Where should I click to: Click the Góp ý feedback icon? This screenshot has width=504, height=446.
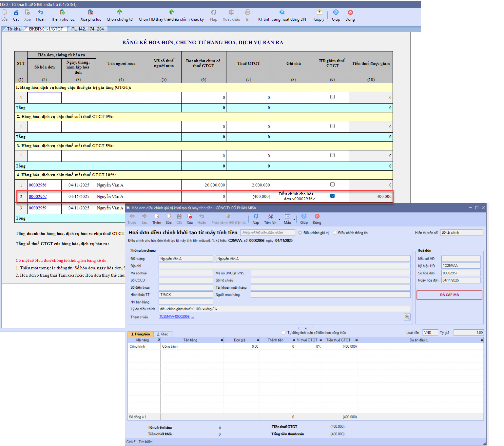(319, 12)
